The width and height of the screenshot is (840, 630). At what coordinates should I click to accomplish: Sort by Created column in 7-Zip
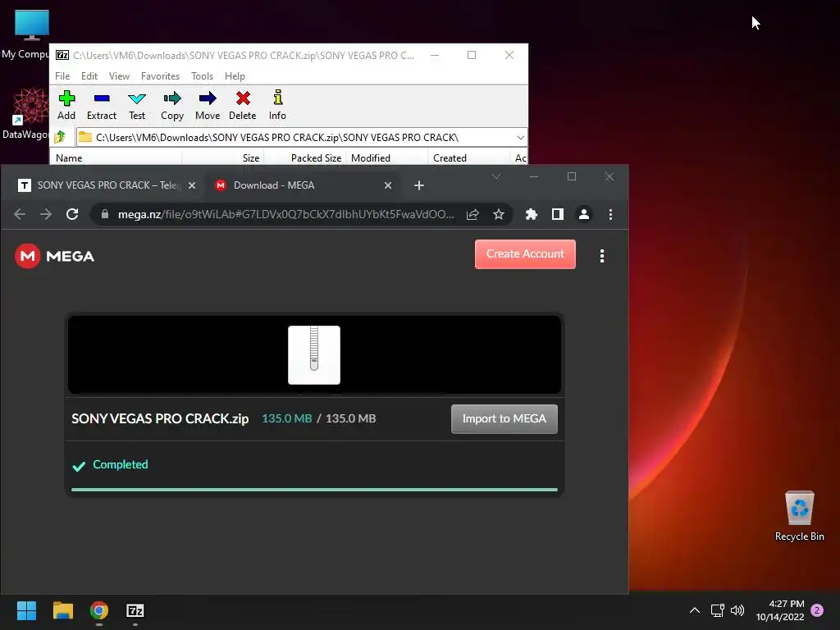pyautogui.click(x=468, y=158)
